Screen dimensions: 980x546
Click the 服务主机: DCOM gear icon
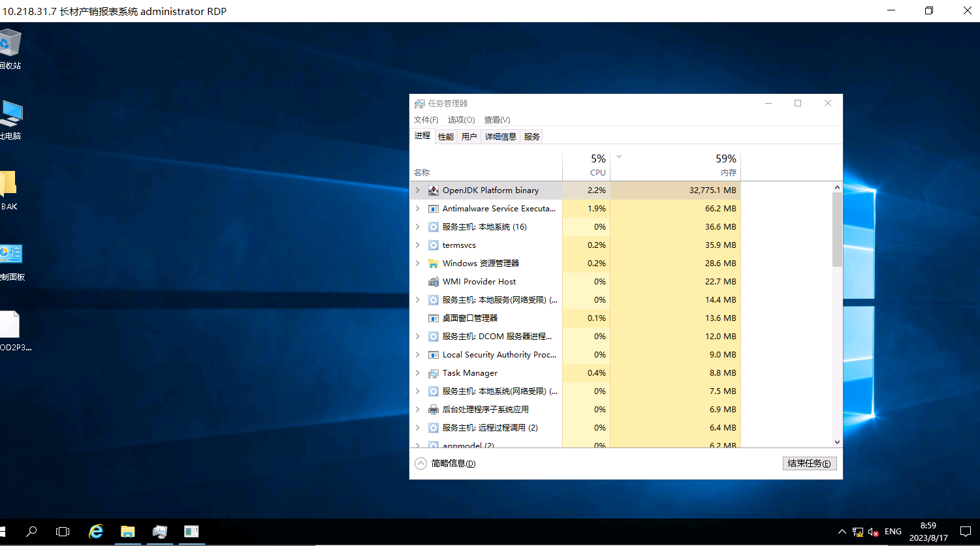pos(434,337)
